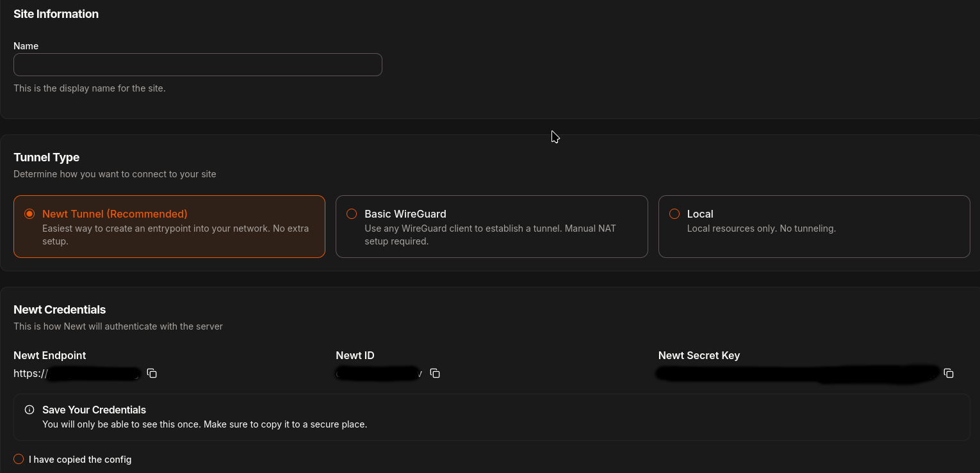
Task: Click the redacted Newt Secret Key value
Action: (x=797, y=373)
